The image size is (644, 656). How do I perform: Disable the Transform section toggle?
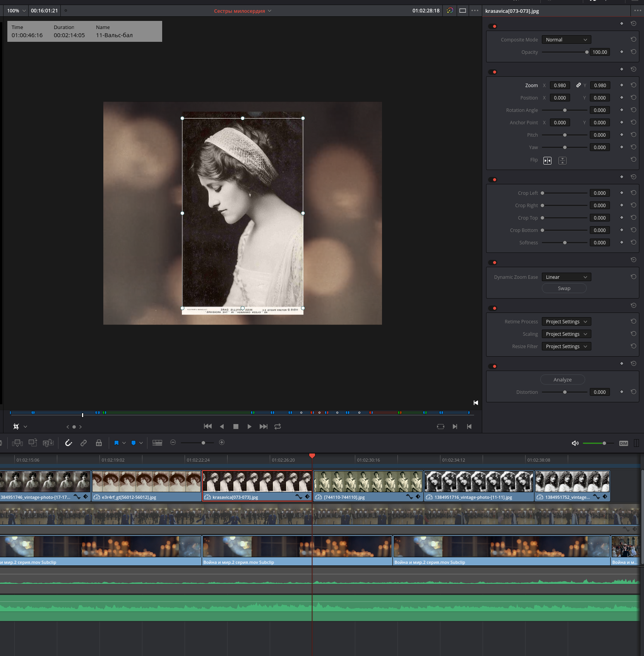492,72
